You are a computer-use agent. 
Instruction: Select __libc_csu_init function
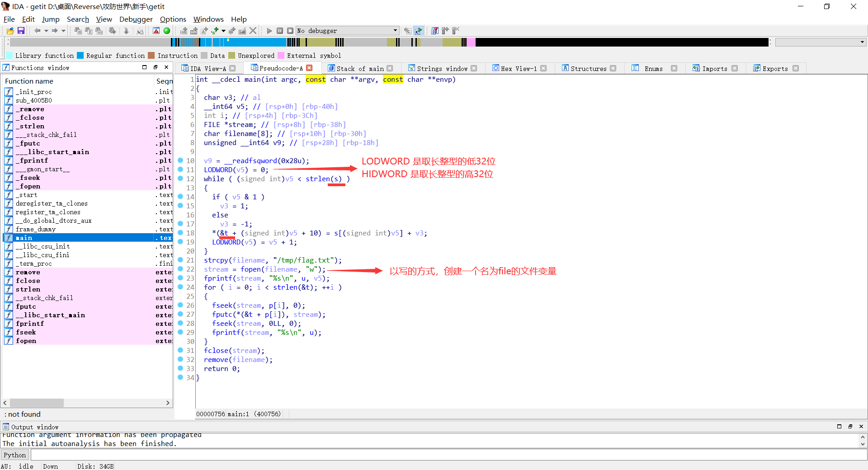[x=88, y=246]
